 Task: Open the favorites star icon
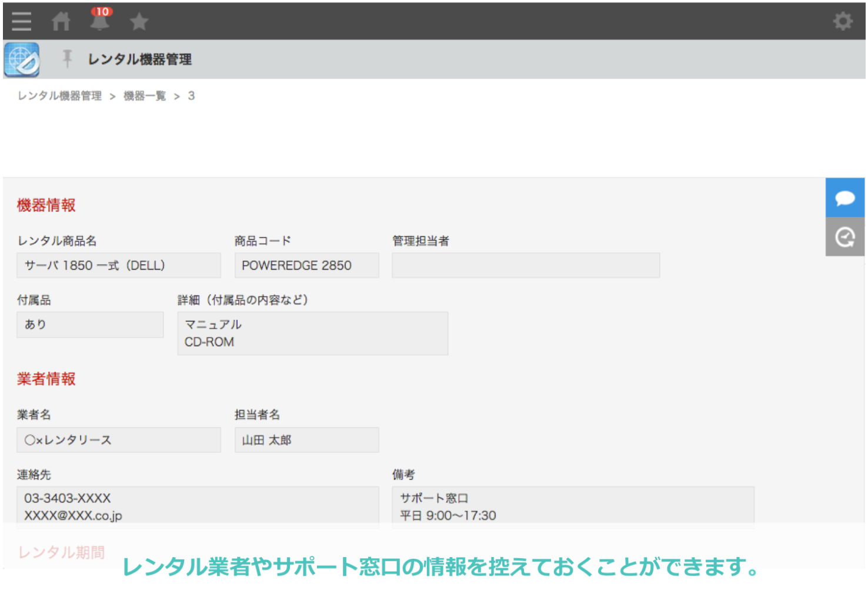[x=139, y=22]
